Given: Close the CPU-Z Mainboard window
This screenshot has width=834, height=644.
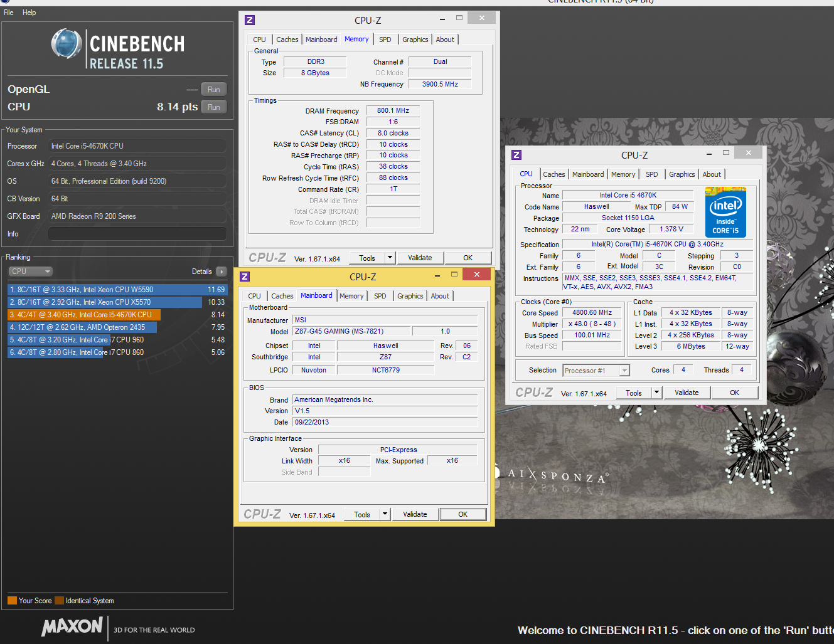Looking at the screenshot, I should tap(477, 275).
